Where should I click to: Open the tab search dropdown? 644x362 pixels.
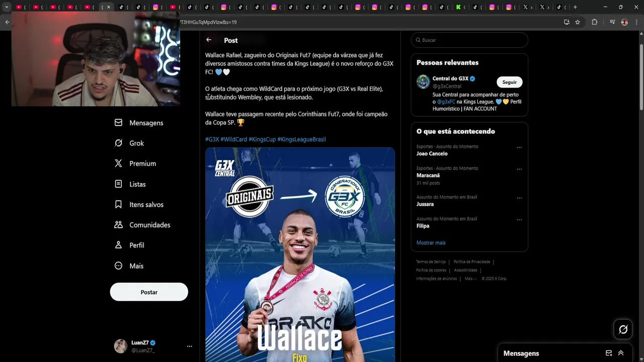pyautogui.click(x=7, y=7)
